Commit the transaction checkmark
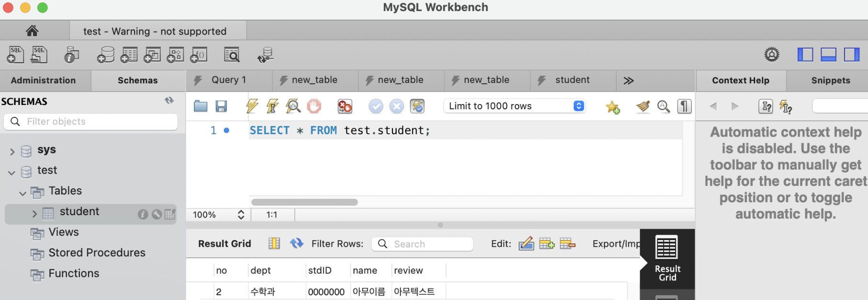 coord(376,106)
